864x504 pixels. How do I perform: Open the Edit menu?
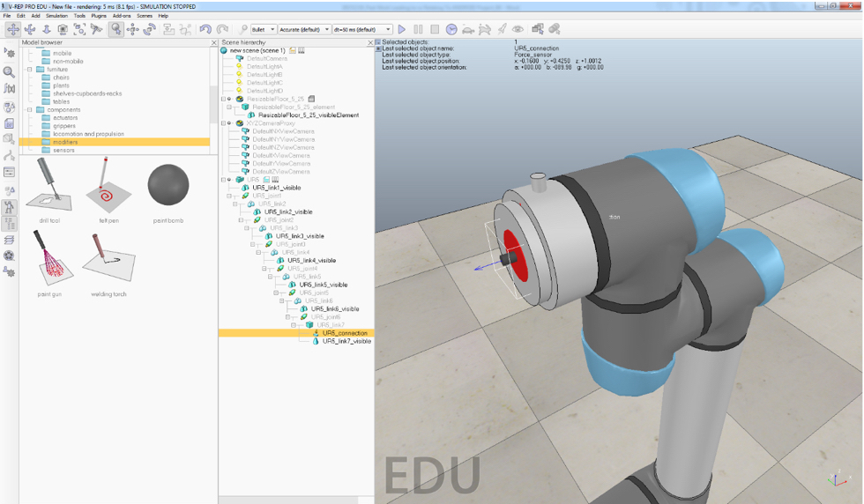(x=21, y=16)
